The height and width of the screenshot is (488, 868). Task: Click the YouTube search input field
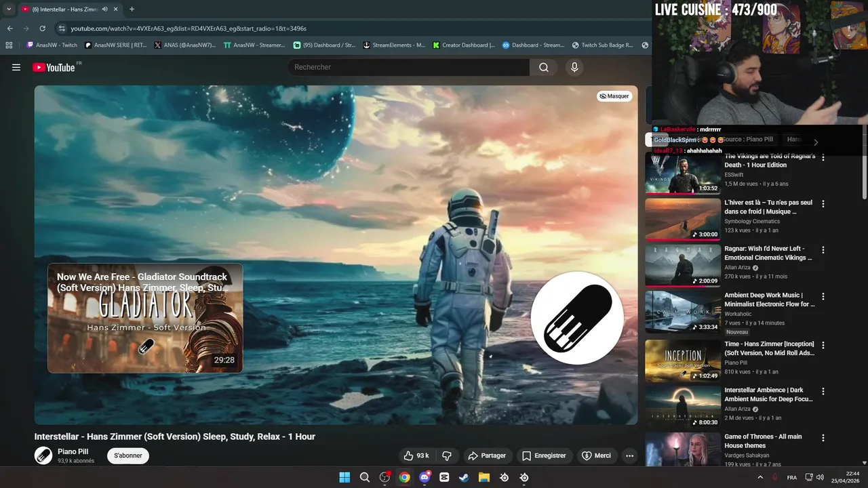point(409,67)
